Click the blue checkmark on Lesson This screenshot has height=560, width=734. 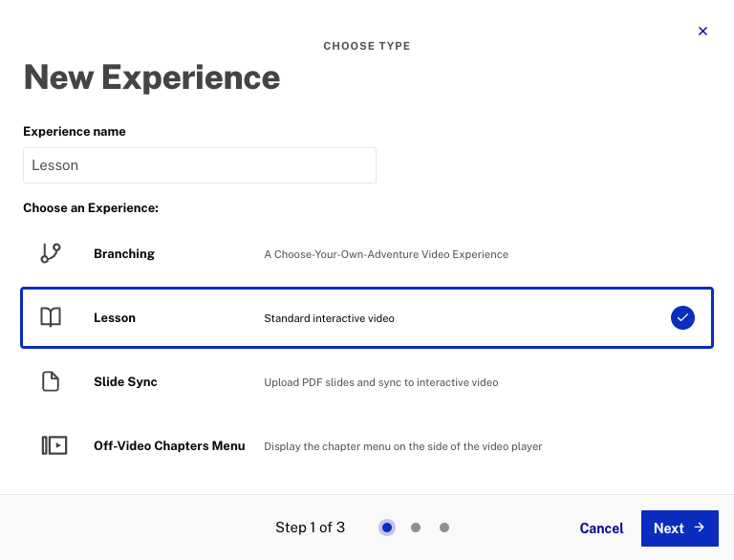point(682,317)
